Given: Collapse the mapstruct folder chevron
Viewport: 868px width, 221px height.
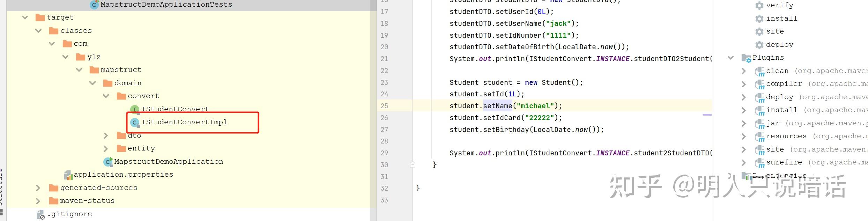Looking at the screenshot, I should 79,70.
